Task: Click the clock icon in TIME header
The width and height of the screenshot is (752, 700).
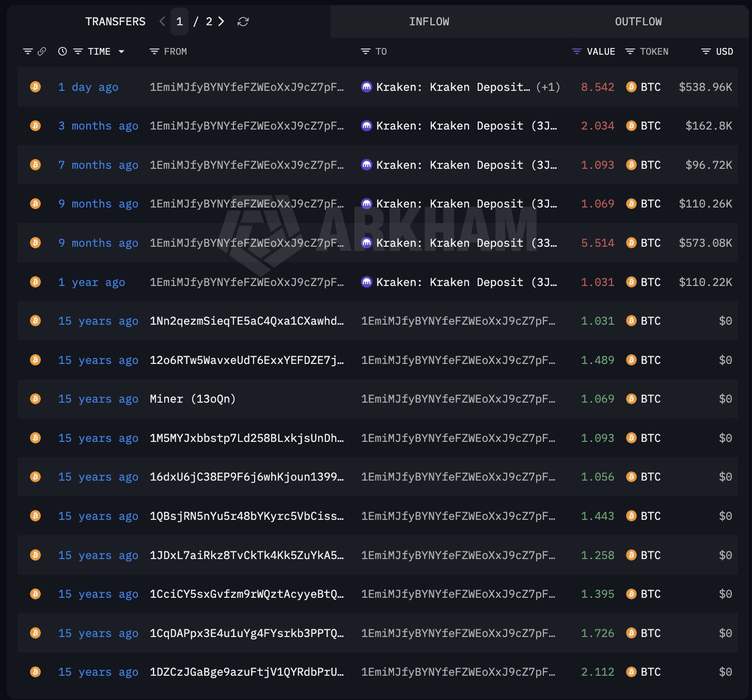Action: click(x=62, y=52)
